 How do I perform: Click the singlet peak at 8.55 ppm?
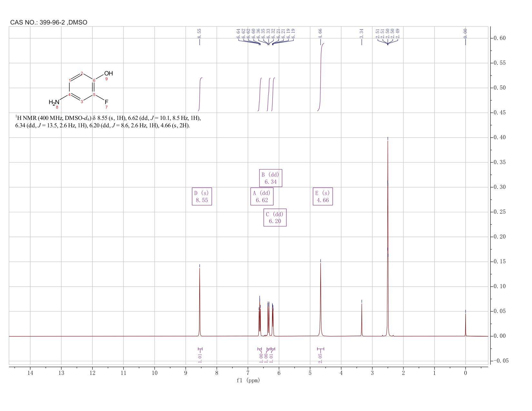coord(200,302)
